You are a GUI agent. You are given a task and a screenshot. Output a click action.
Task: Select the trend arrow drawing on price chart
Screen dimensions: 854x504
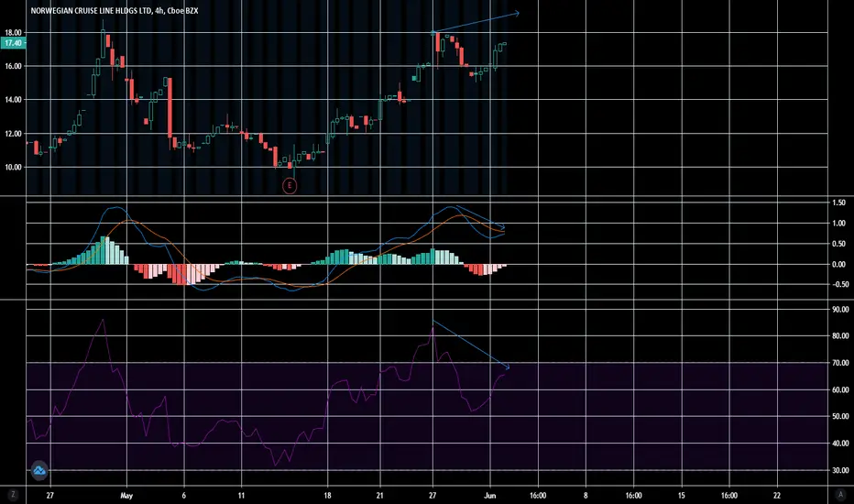click(x=476, y=23)
